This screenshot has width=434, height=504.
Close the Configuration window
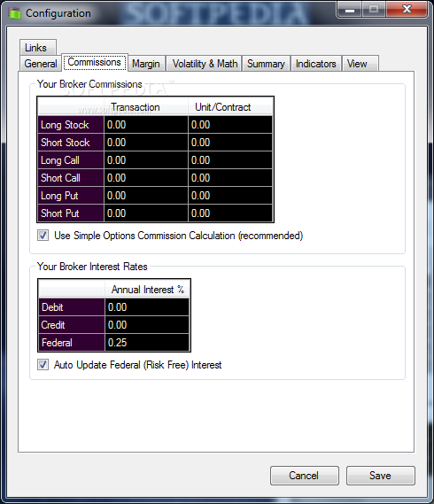coord(407,10)
